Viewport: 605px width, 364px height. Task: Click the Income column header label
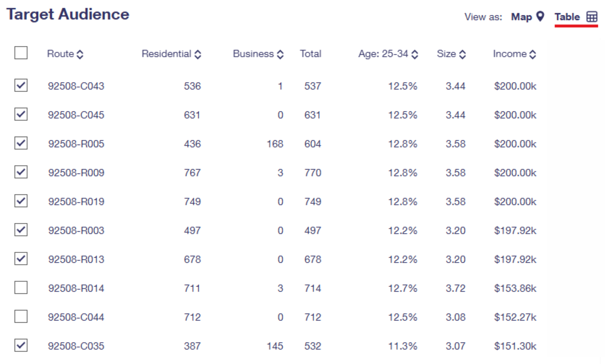[x=510, y=54]
